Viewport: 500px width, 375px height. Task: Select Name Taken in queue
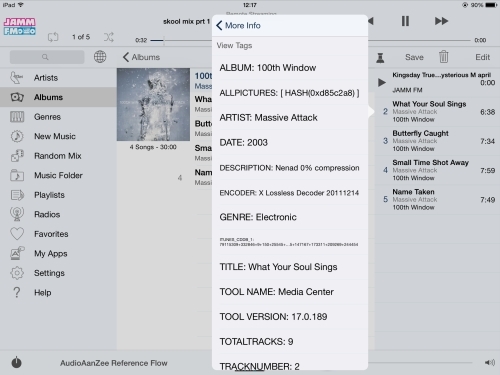tap(437, 200)
